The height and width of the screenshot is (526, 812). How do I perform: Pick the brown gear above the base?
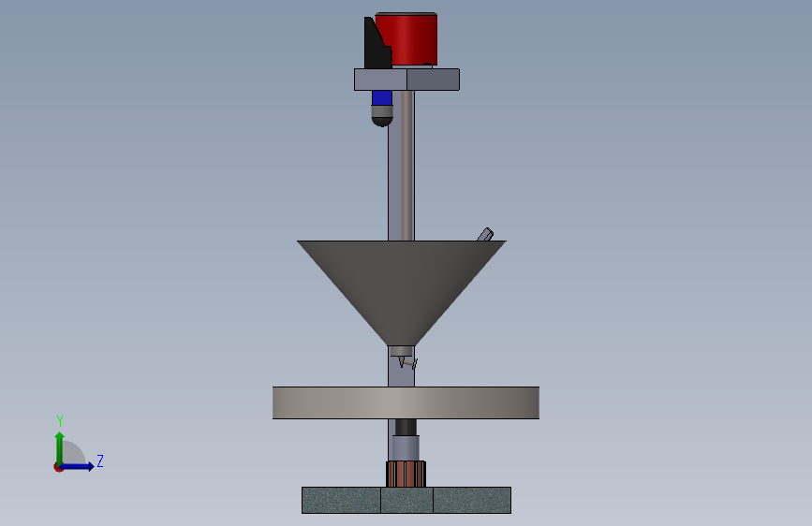pos(406,474)
